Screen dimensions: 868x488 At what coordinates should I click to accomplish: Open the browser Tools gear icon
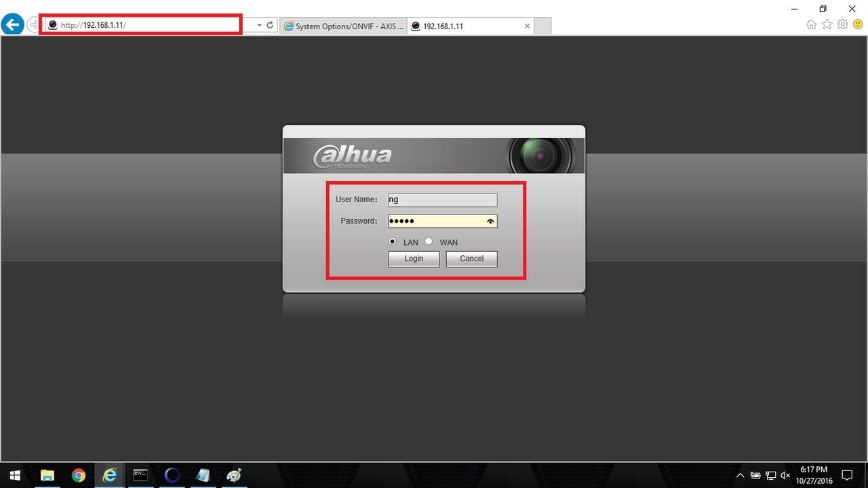pos(843,24)
